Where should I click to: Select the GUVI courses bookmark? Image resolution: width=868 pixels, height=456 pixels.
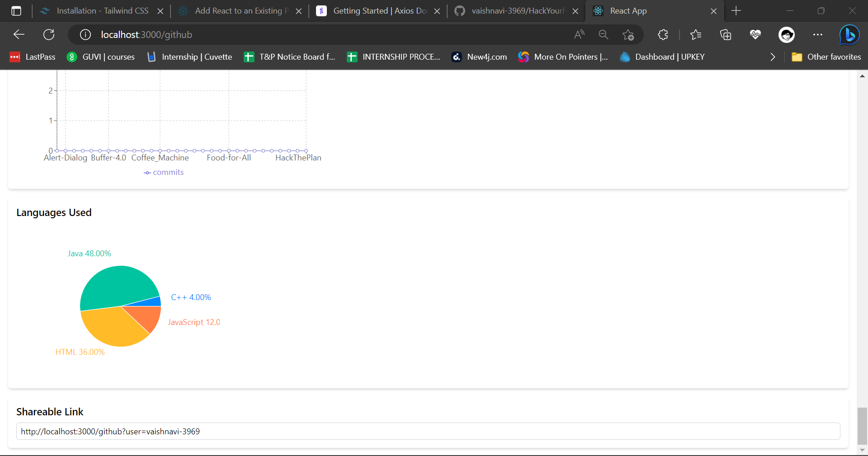click(x=100, y=57)
